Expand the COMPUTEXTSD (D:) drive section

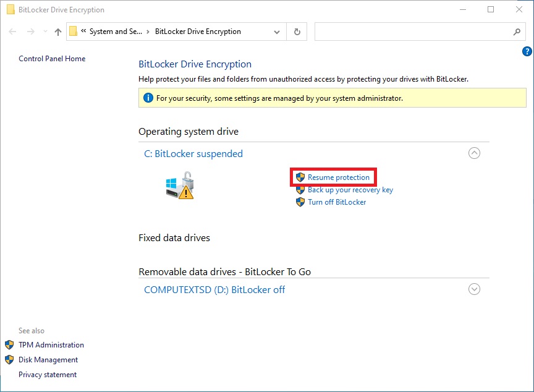click(474, 289)
